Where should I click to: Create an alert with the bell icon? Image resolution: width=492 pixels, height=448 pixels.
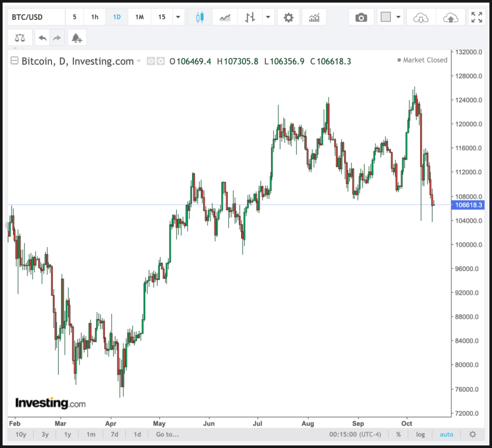tap(76, 38)
